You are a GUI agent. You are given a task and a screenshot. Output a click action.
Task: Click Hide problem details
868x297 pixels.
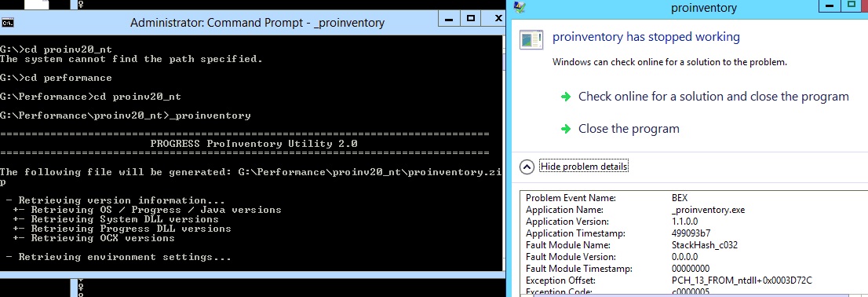(x=584, y=167)
